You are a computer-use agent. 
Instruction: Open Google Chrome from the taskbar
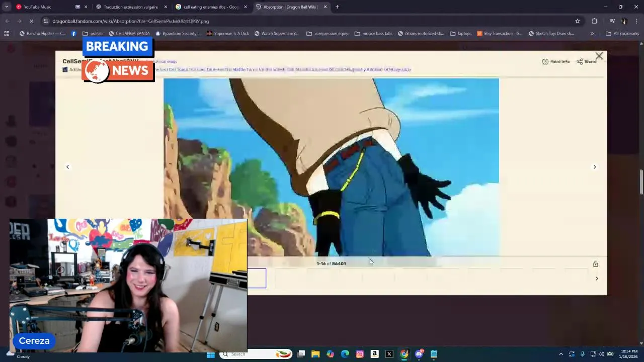pyautogui.click(x=404, y=354)
